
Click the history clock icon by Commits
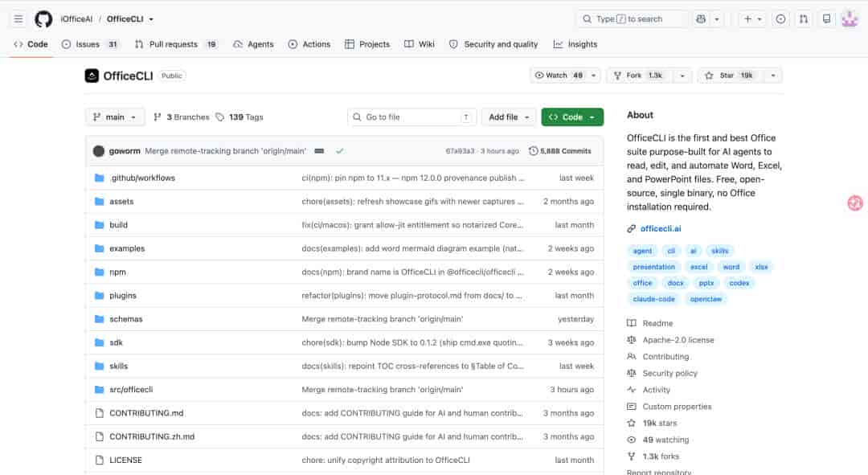tap(533, 151)
